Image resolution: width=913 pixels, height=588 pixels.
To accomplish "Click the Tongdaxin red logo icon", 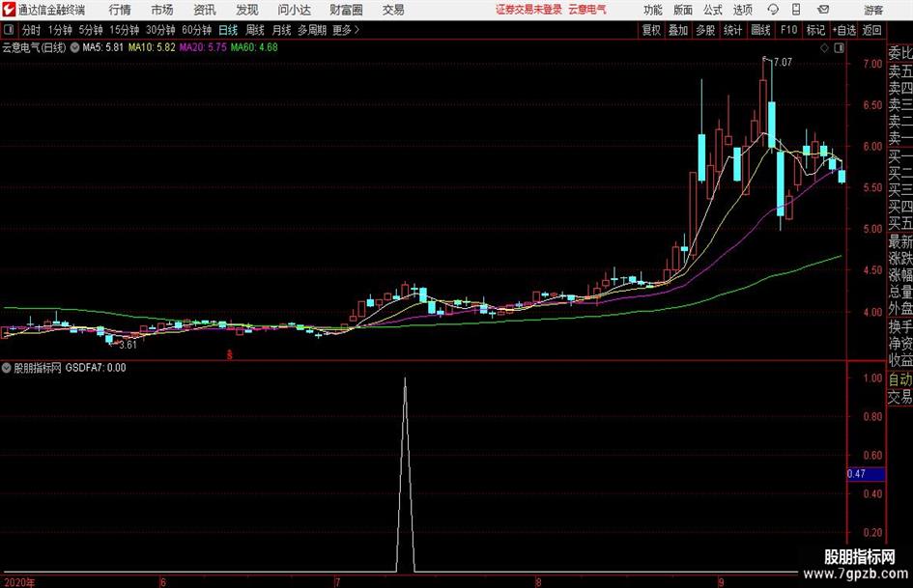I will 9,10.
